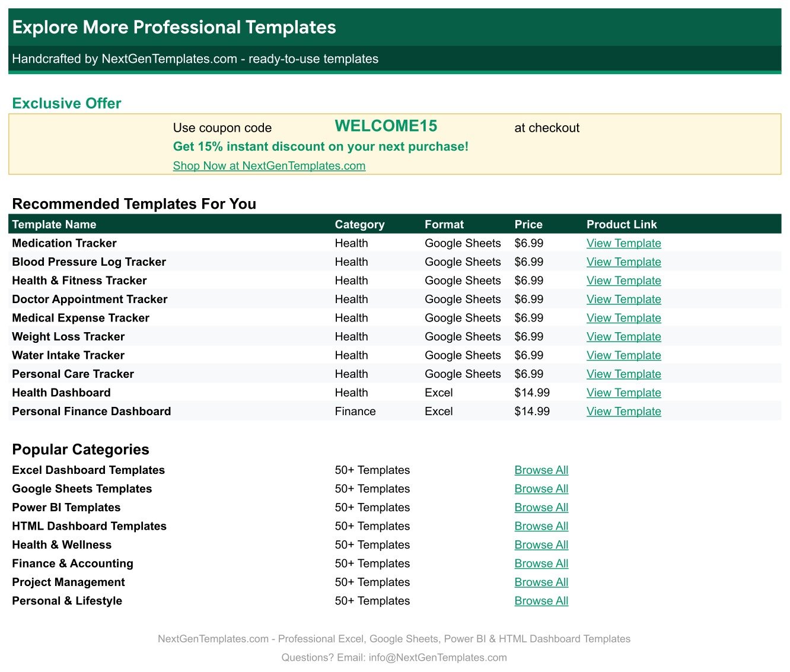Browse All Excel Dashboard Templates
790x672 pixels.
pyautogui.click(x=541, y=470)
